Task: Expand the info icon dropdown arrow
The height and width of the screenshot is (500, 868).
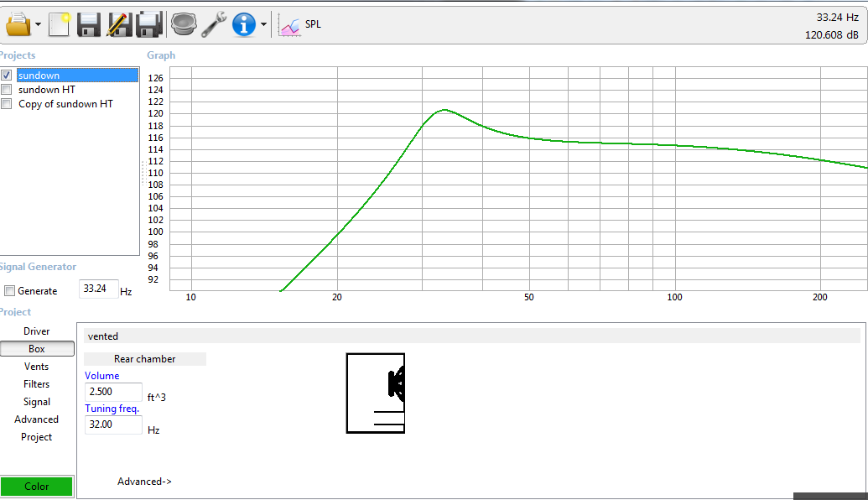Action: tap(263, 24)
